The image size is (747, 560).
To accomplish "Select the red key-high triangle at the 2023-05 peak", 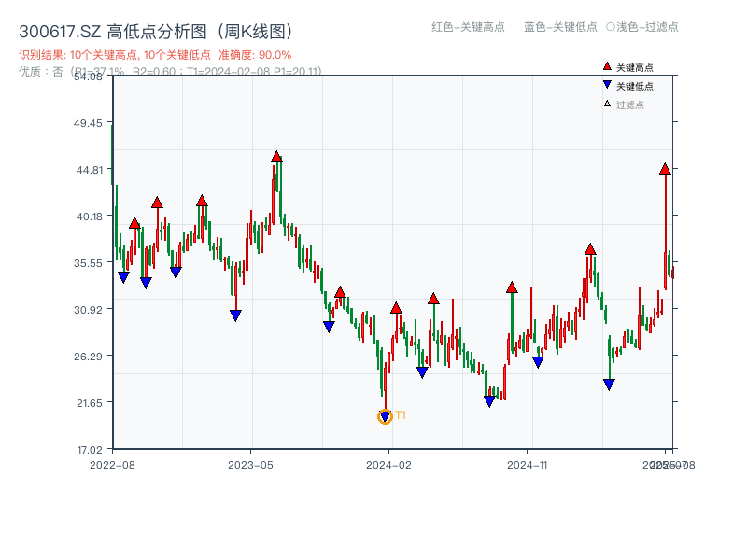I will point(276,157).
